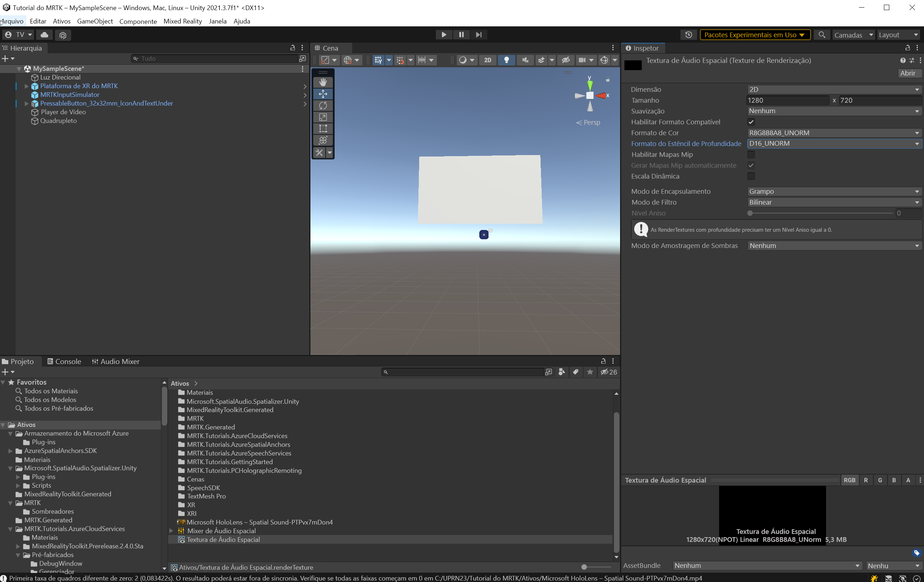Screen dimensions: 924x582
Task: Switch the Scene view to 2D mode
Action: [x=488, y=60]
